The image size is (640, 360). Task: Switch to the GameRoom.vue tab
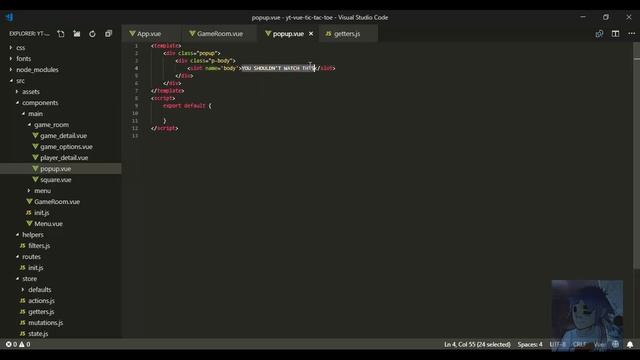[220, 34]
